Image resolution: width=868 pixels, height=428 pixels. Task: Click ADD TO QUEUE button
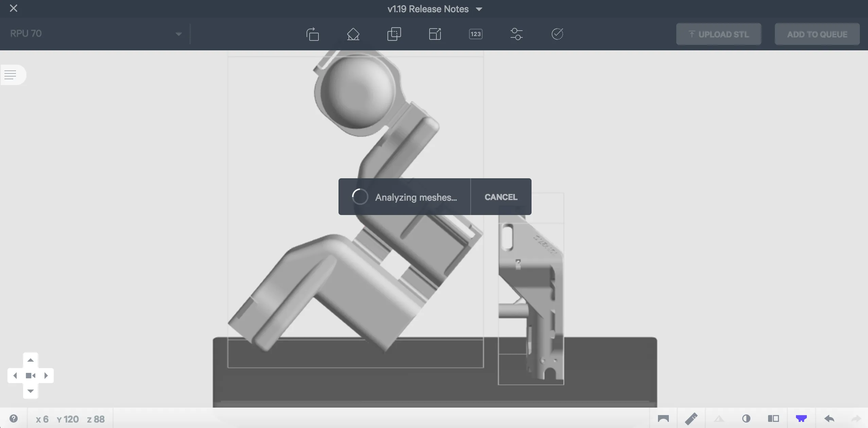tap(817, 34)
